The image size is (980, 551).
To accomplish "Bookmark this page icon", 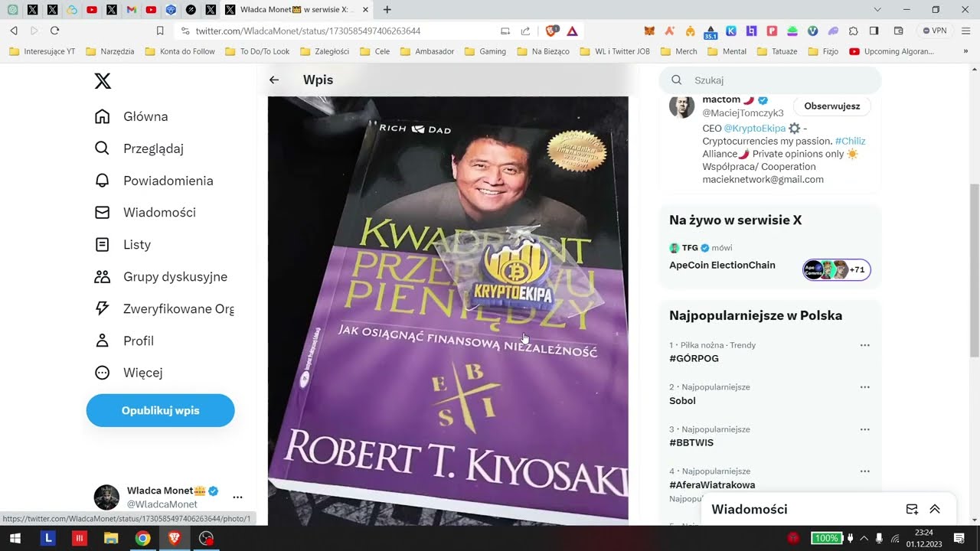I will 160,31.
